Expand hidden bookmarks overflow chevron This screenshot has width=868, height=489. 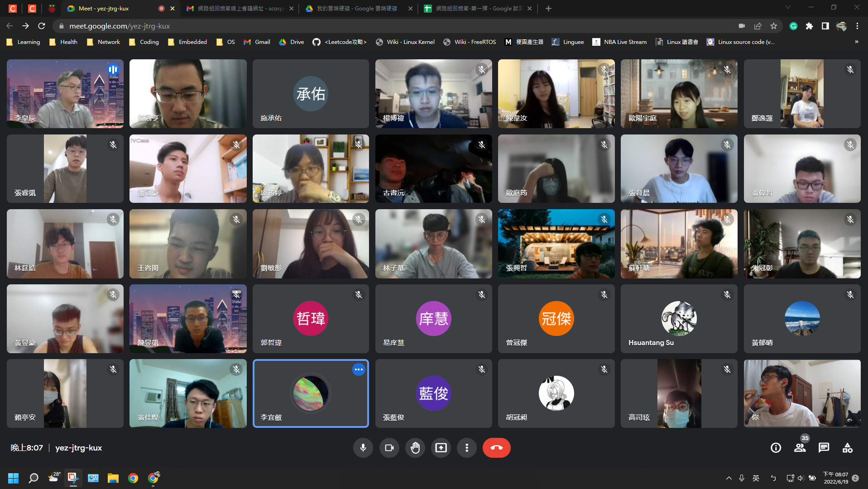856,42
